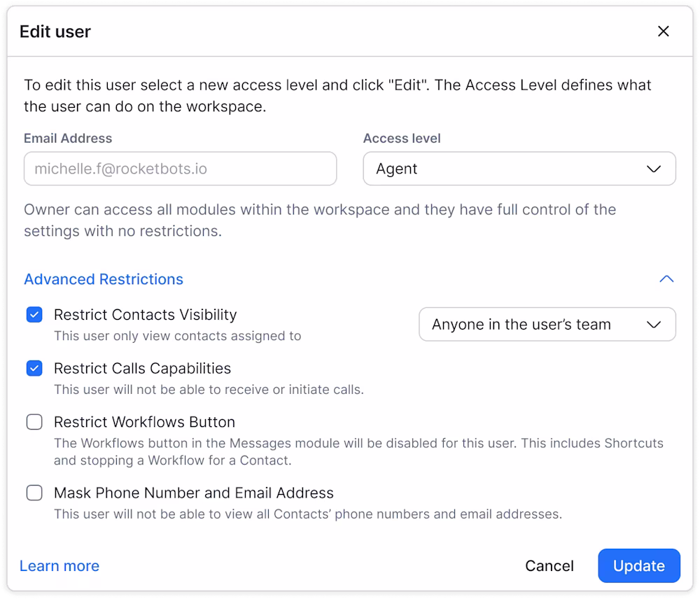Uncheck the Restrict Calls Capabilities checkbox
Image resolution: width=700 pixels, height=599 pixels.
pyautogui.click(x=34, y=368)
